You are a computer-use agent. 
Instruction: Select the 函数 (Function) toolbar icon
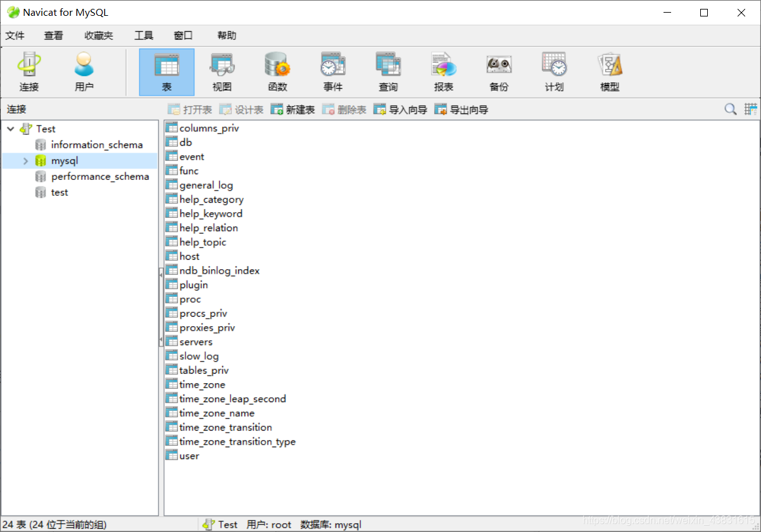(x=277, y=72)
